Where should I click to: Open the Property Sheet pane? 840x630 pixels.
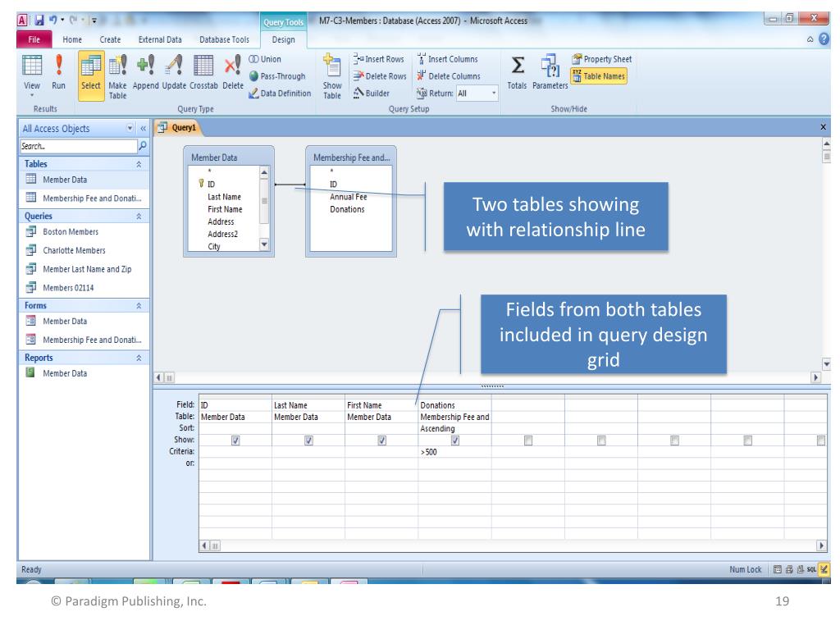pyautogui.click(x=601, y=59)
